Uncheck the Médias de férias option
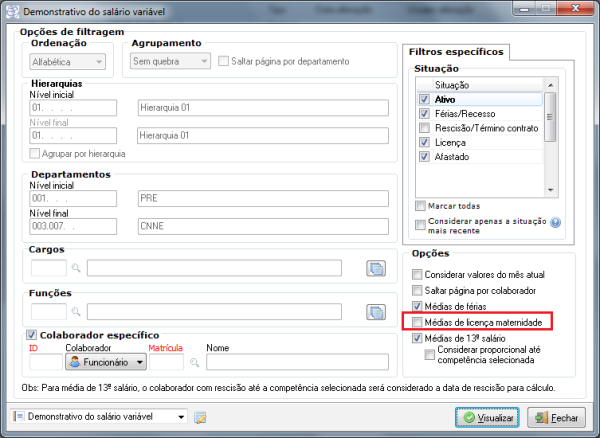This screenshot has width=600, height=438. point(419,306)
